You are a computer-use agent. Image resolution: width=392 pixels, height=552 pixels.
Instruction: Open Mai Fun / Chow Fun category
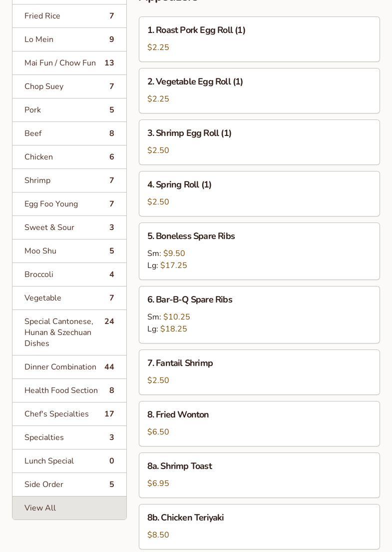[69, 63]
